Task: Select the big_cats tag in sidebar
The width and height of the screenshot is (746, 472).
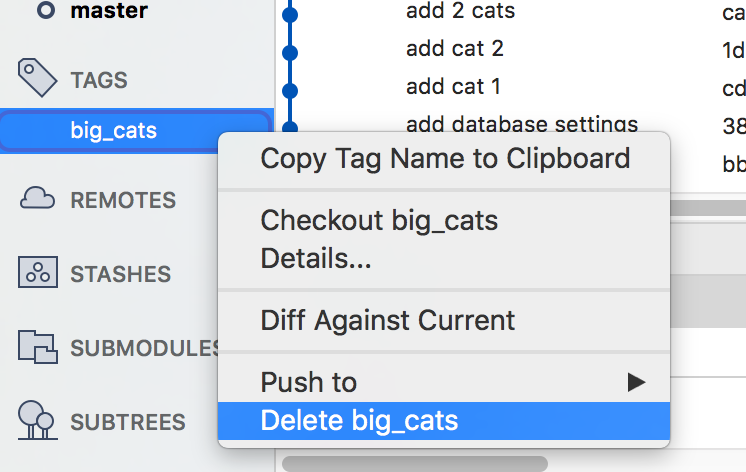Action: [113, 130]
